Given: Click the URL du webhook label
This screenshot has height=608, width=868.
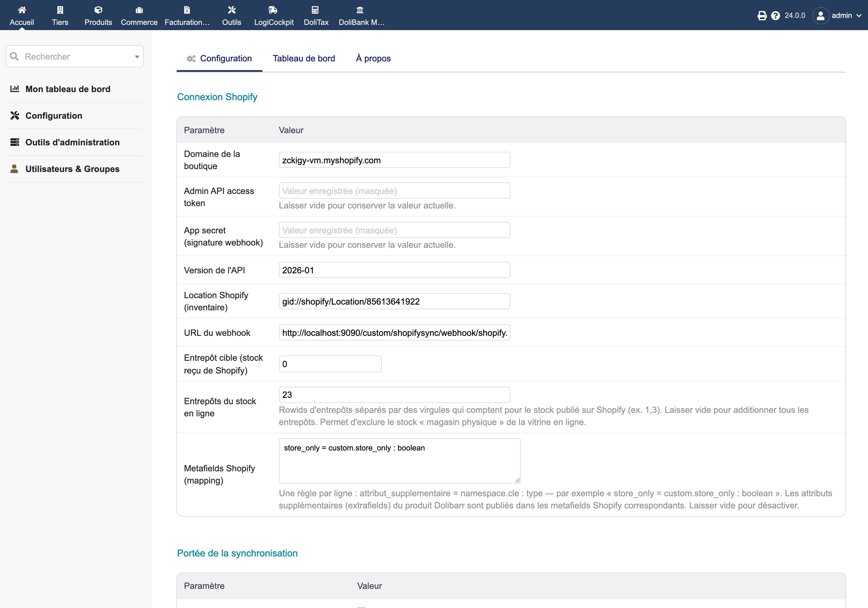Looking at the screenshot, I should point(217,333).
